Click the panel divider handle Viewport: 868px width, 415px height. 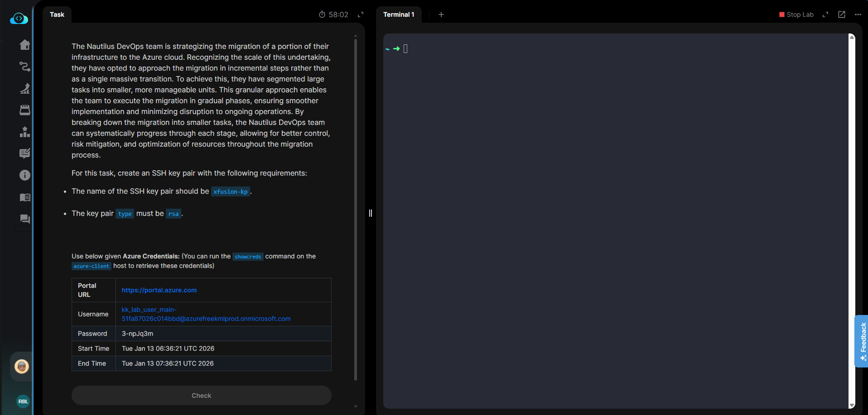pos(371,213)
